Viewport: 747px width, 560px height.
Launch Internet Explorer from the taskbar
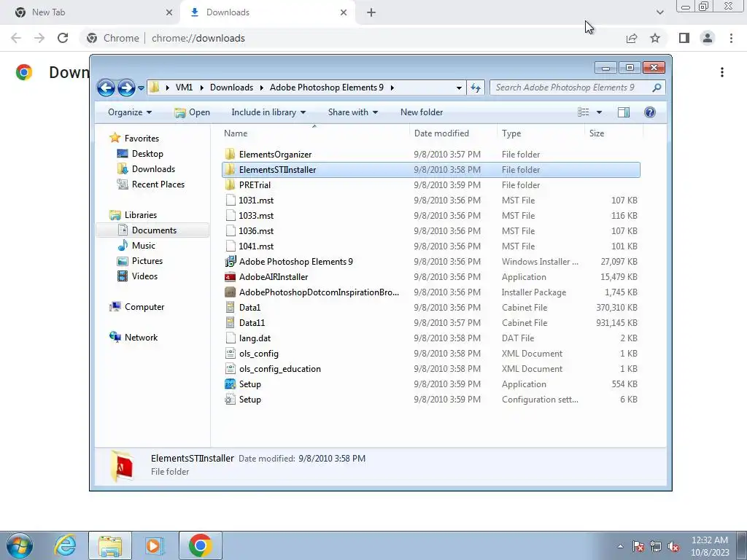(65, 545)
